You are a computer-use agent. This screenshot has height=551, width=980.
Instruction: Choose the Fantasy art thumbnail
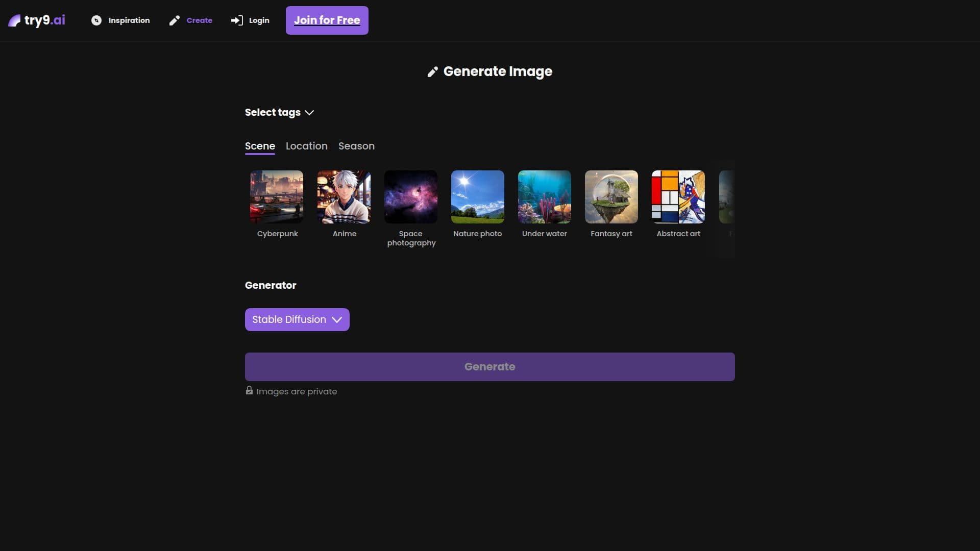pos(611,197)
